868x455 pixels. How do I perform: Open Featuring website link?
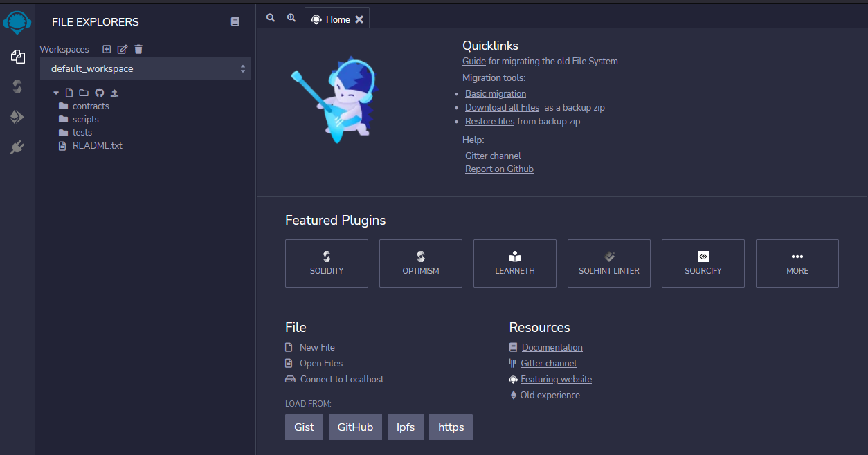tap(556, 379)
